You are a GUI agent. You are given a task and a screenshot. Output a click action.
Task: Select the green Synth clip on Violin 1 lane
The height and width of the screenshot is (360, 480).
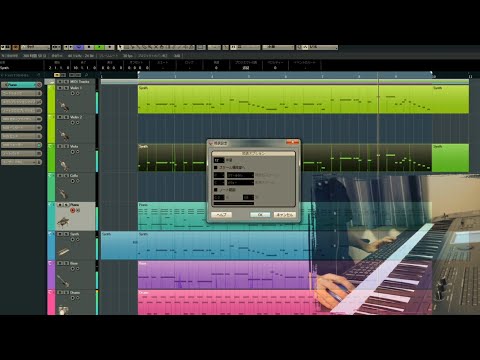pos(285,99)
